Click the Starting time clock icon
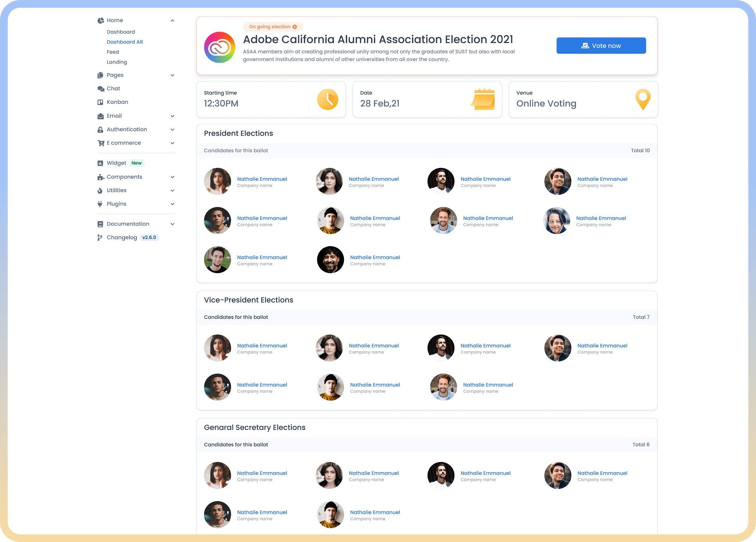 coord(327,99)
